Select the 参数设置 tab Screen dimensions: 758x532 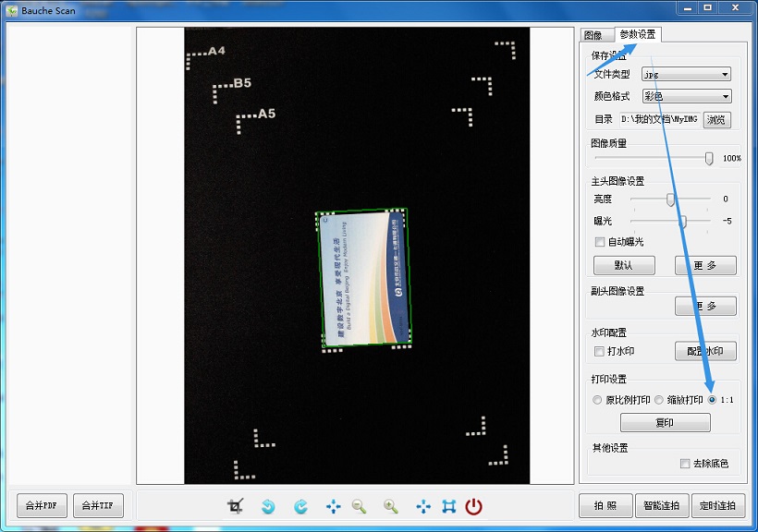pyautogui.click(x=638, y=34)
